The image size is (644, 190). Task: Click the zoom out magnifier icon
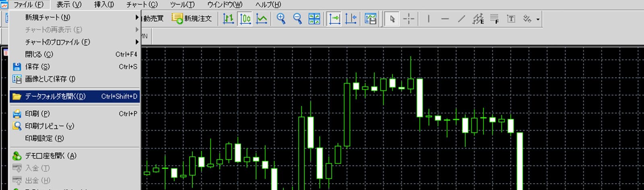(x=297, y=19)
